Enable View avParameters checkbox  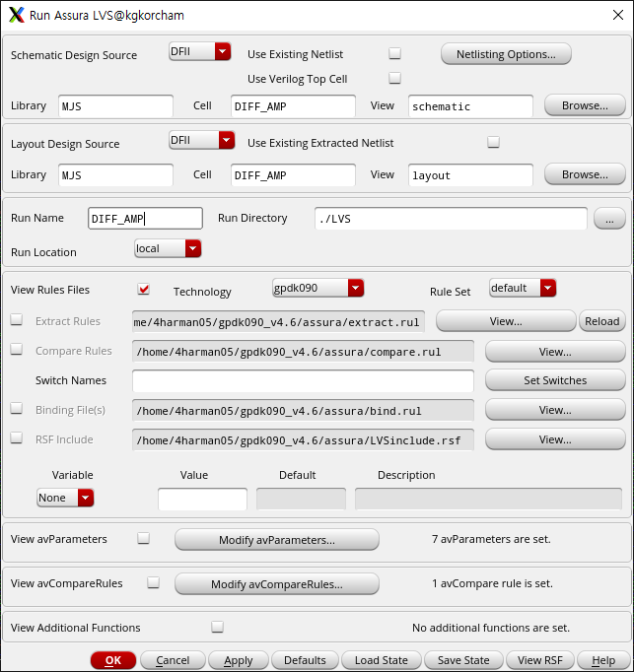143,538
